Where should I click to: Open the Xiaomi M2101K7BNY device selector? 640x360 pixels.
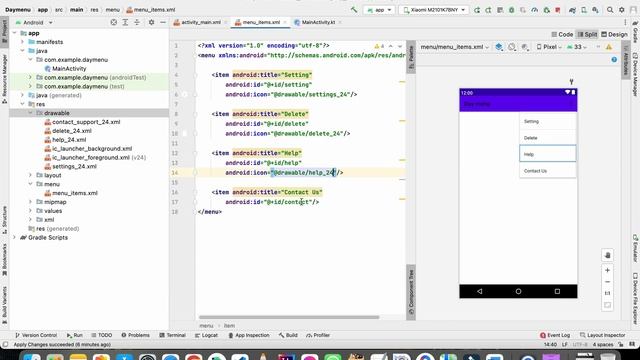point(434,10)
